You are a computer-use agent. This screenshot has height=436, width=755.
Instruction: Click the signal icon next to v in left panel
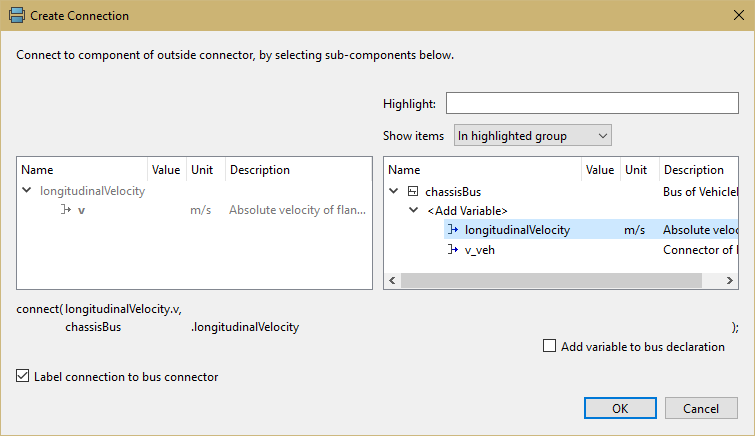[x=66, y=210]
